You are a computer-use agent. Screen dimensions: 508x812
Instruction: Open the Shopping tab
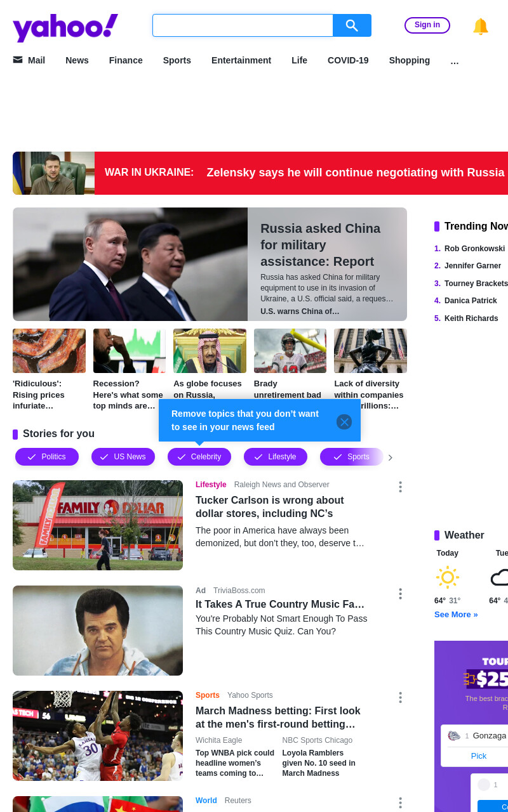click(x=410, y=60)
